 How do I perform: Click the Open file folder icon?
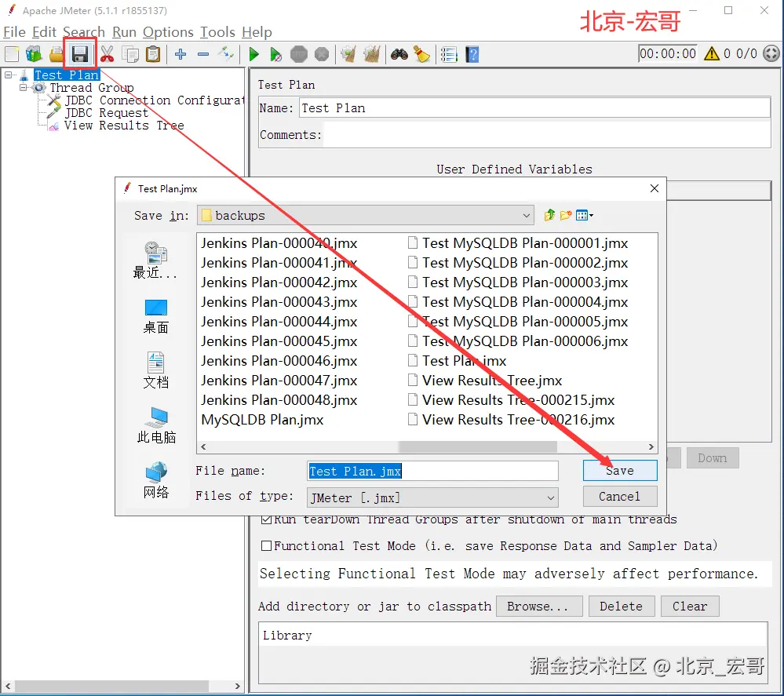click(57, 54)
